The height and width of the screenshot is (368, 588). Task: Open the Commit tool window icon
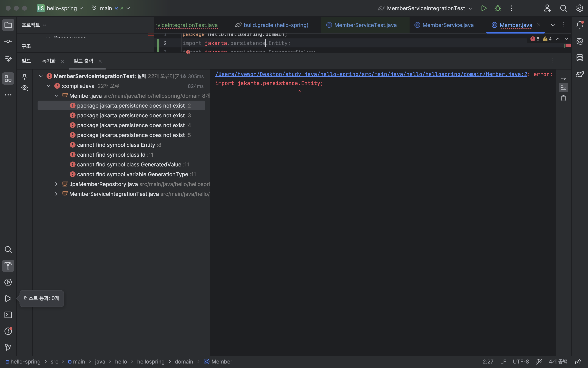8,41
